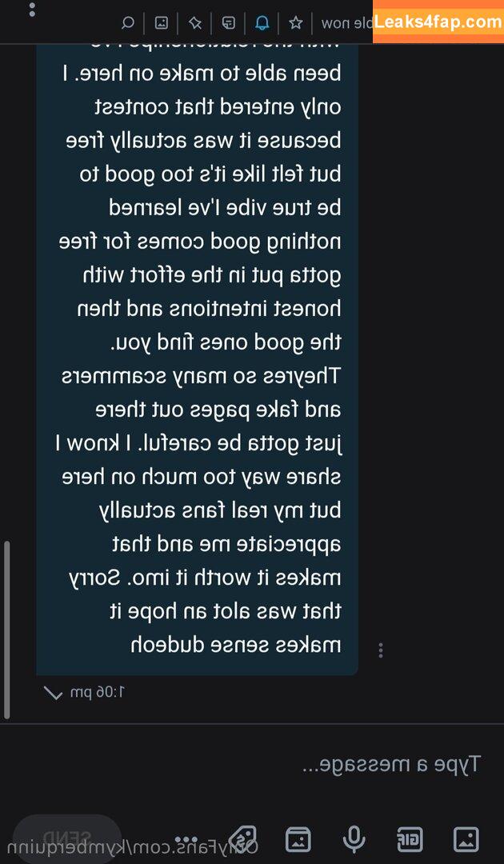Open the search icon in chat header

click(128, 22)
